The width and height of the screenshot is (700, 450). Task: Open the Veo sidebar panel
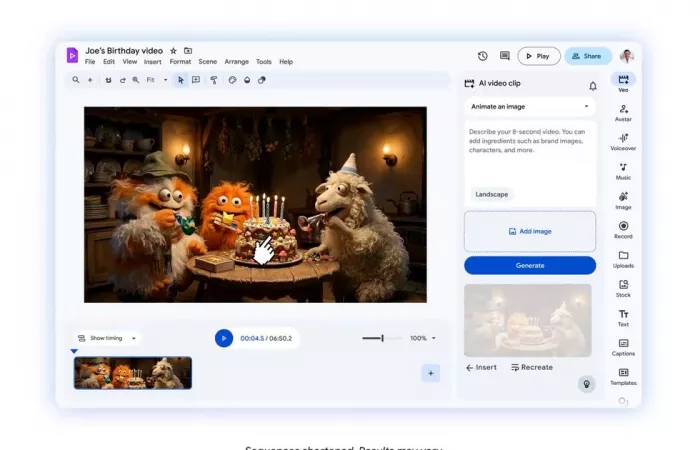pos(623,82)
